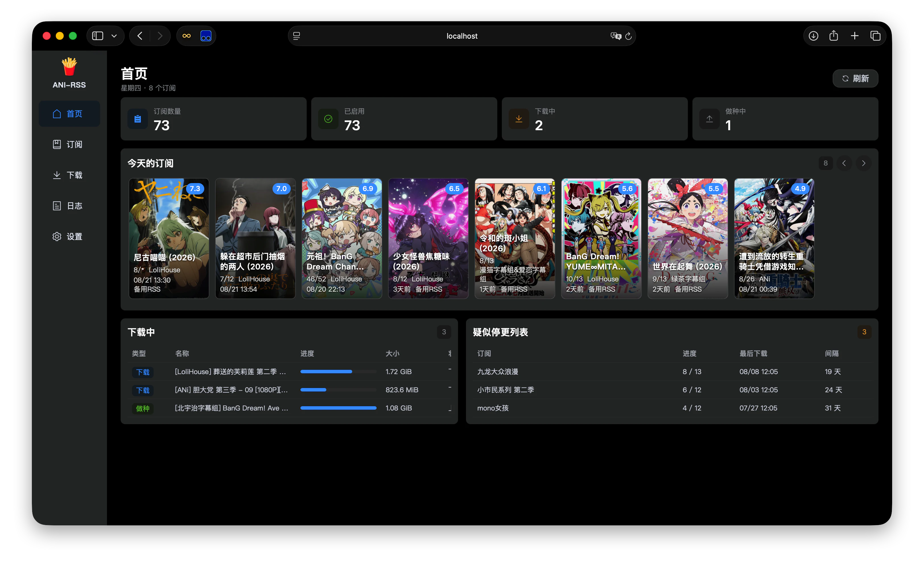Click the 4.9 rating badge
Screen dimensions: 924x568
(x=800, y=188)
